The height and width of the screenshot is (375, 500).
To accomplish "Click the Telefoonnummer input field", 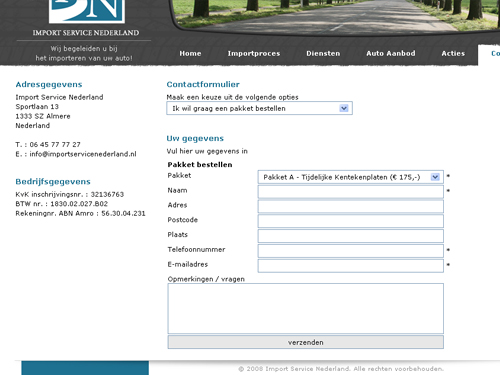I will [x=351, y=251].
